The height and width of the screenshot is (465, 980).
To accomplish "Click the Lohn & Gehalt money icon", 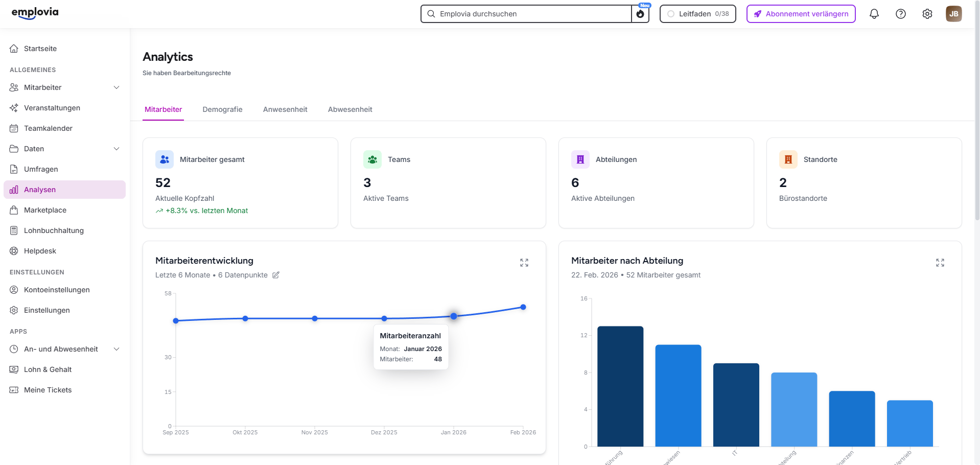I will pos(14,369).
